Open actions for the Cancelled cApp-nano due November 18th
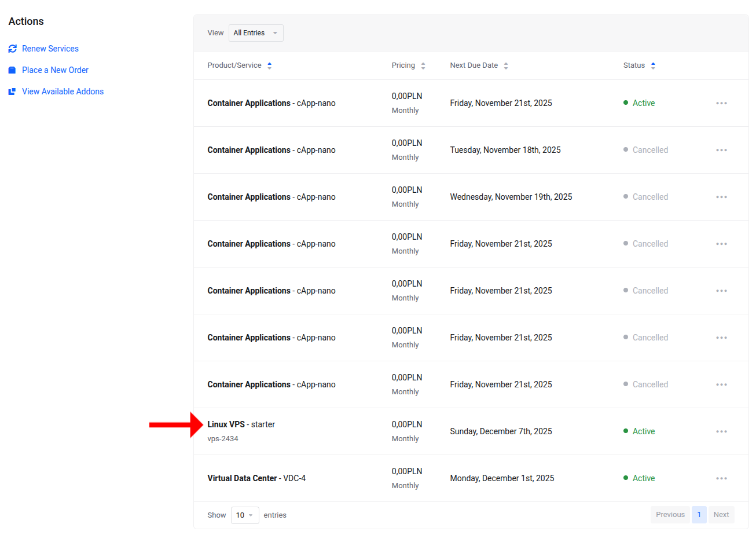This screenshot has width=756, height=535. click(721, 149)
